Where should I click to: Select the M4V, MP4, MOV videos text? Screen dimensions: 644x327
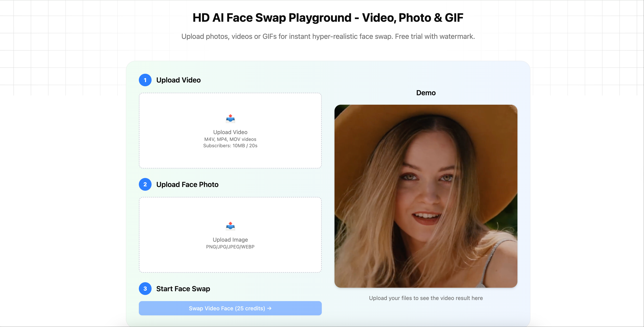pos(230,139)
